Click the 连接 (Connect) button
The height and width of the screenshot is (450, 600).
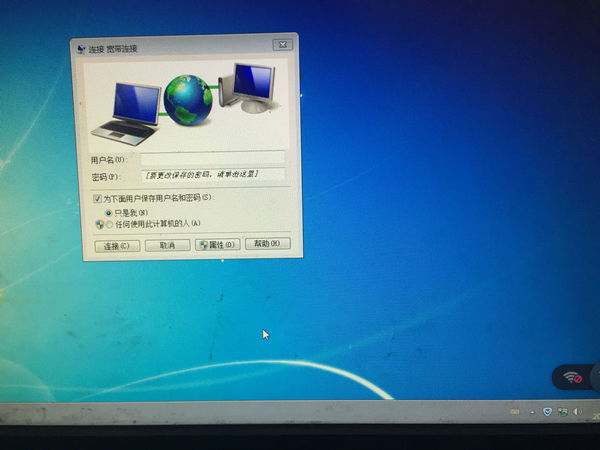[117, 246]
